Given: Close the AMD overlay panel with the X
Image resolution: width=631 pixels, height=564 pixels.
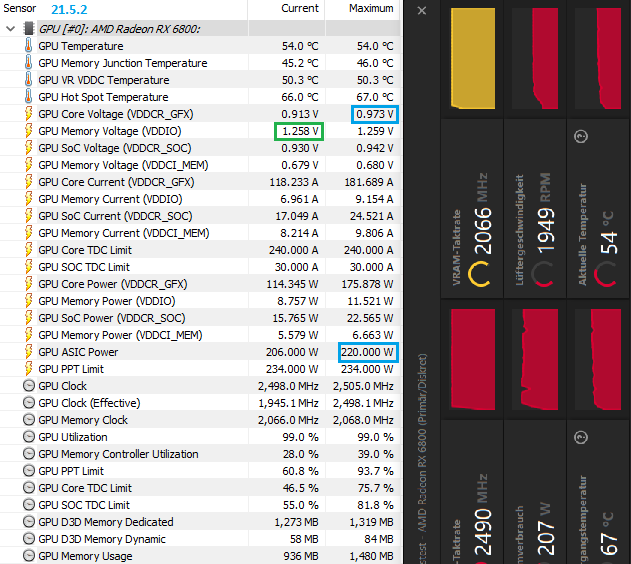Looking at the screenshot, I should 421,10.
